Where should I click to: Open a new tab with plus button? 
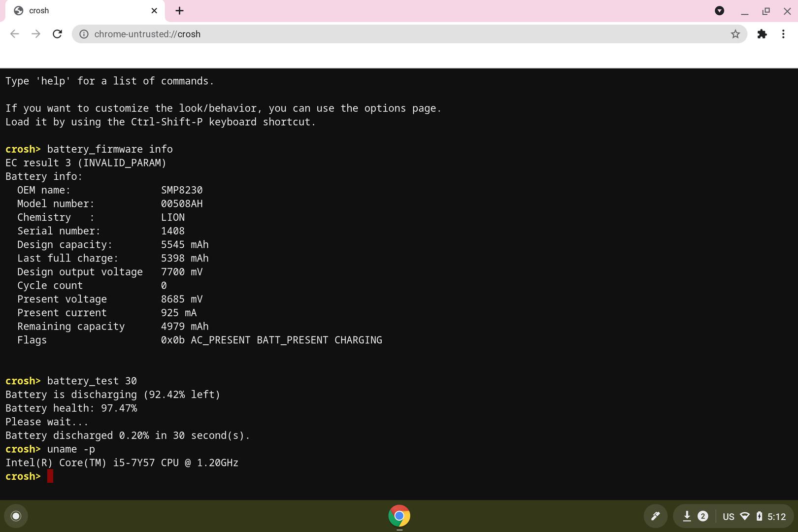click(180, 11)
